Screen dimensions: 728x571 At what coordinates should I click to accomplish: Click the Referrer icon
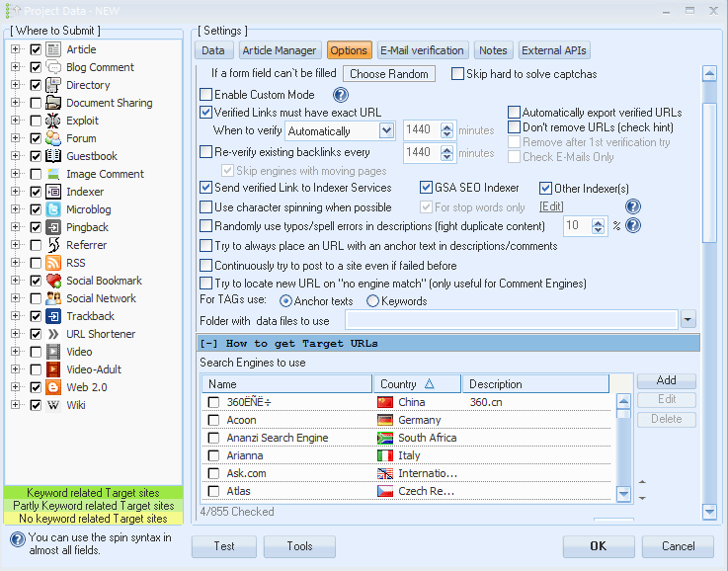pyautogui.click(x=53, y=245)
